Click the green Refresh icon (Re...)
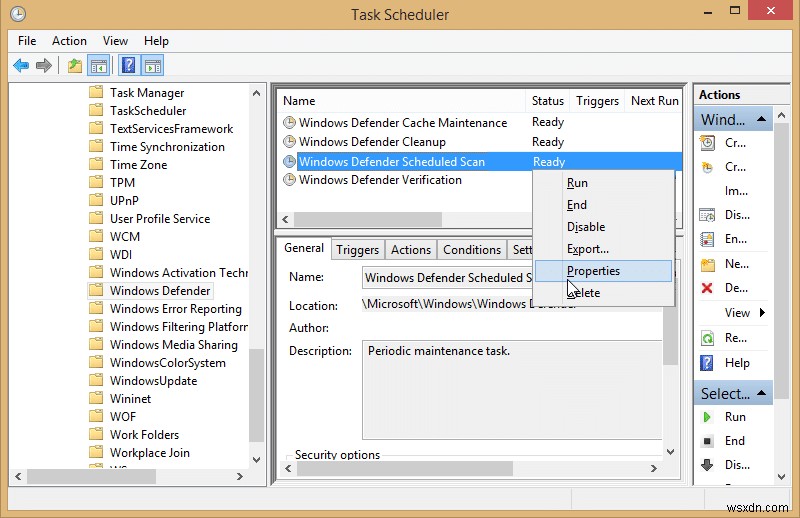The image size is (800, 518). 707,338
